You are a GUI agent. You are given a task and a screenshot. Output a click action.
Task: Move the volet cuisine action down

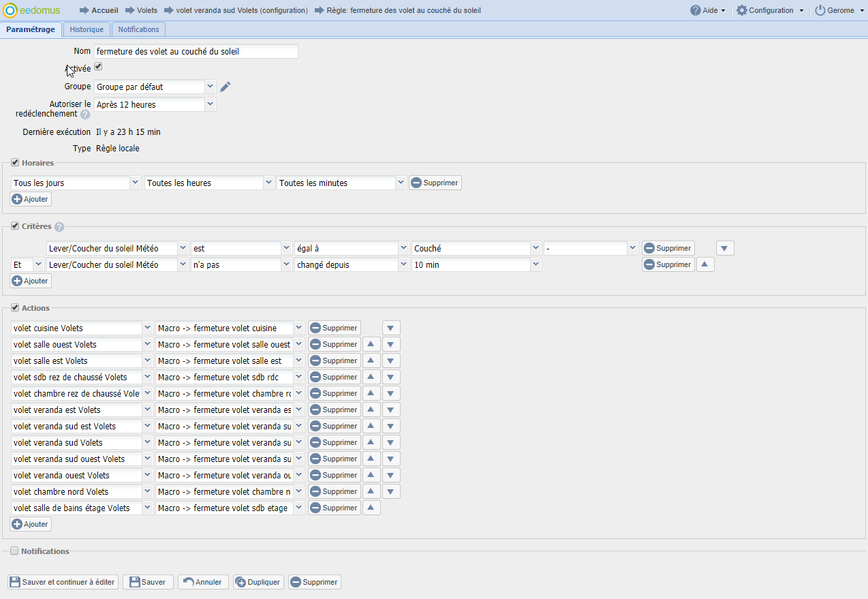(391, 328)
